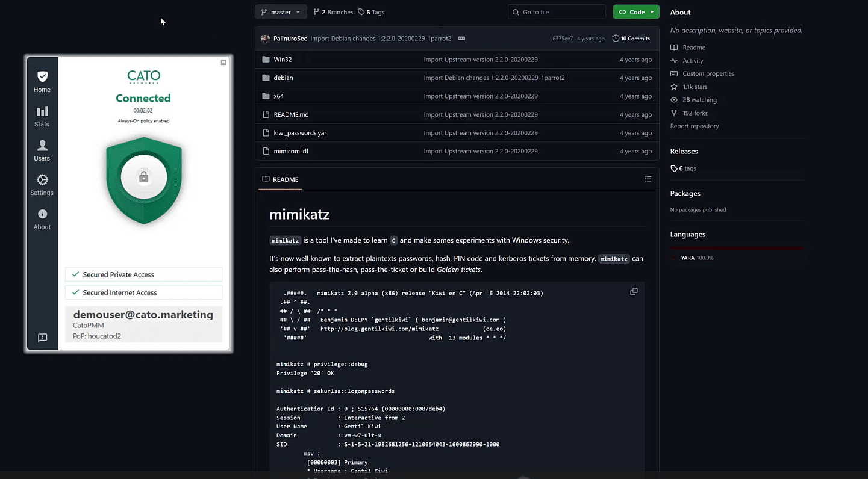The width and height of the screenshot is (868, 479).
Task: Open the debian row commit message link
Action: coord(494,78)
